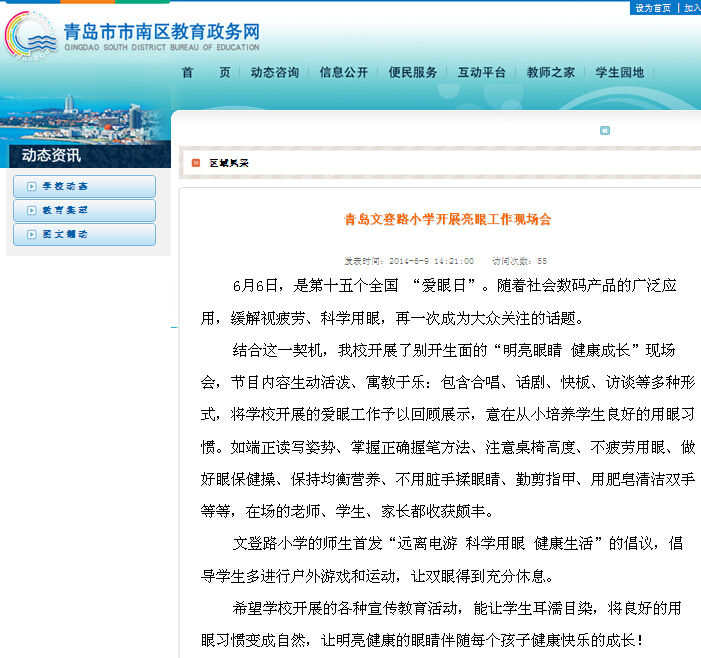Click the 区域风采 breadcrumb label

click(x=229, y=163)
